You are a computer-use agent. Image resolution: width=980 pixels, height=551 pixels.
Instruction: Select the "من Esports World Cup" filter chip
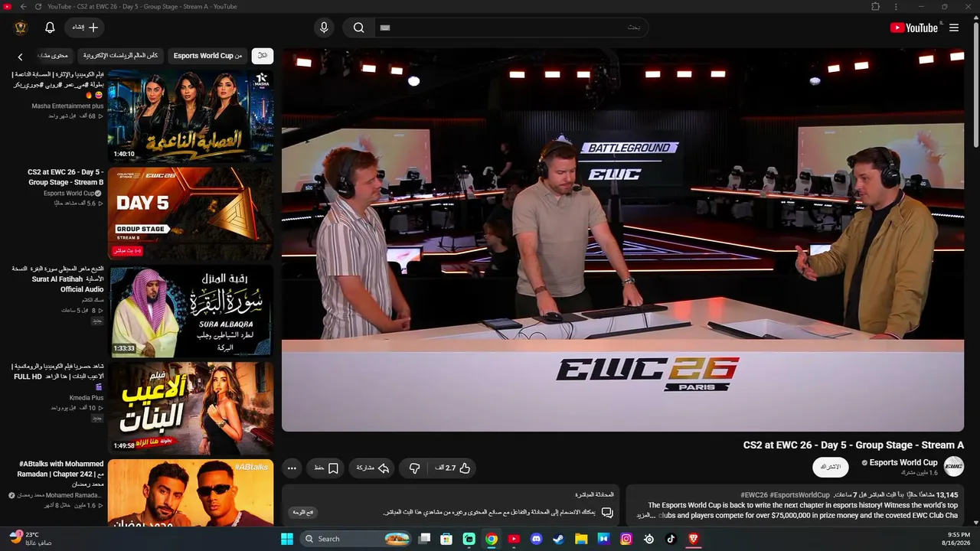pyautogui.click(x=207, y=56)
